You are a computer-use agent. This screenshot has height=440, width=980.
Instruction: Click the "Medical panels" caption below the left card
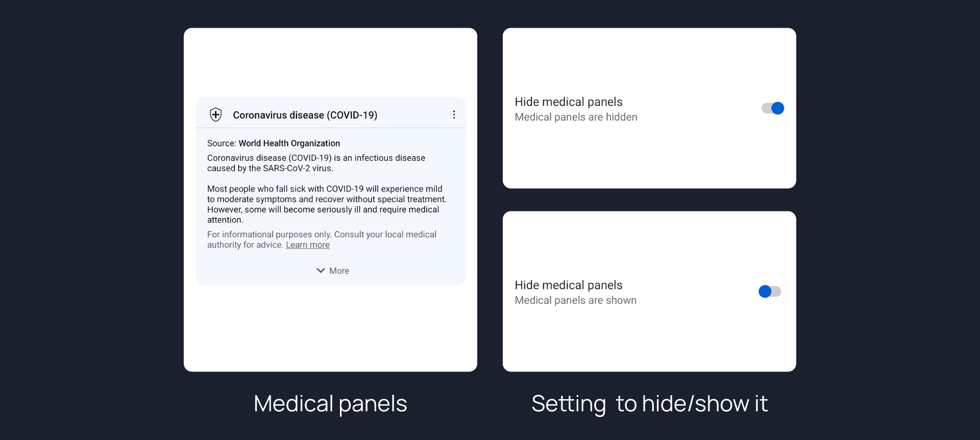[x=330, y=404]
